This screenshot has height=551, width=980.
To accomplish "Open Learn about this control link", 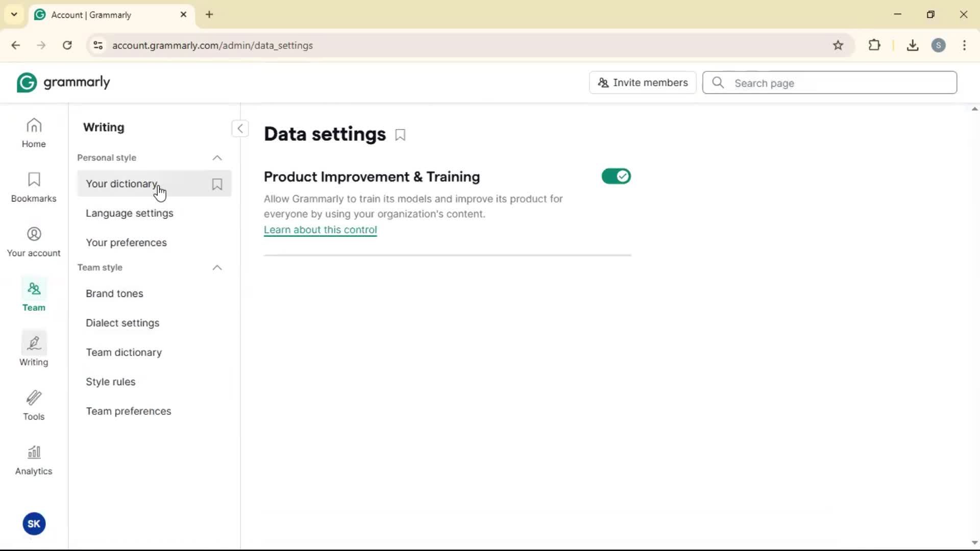I will tap(320, 230).
